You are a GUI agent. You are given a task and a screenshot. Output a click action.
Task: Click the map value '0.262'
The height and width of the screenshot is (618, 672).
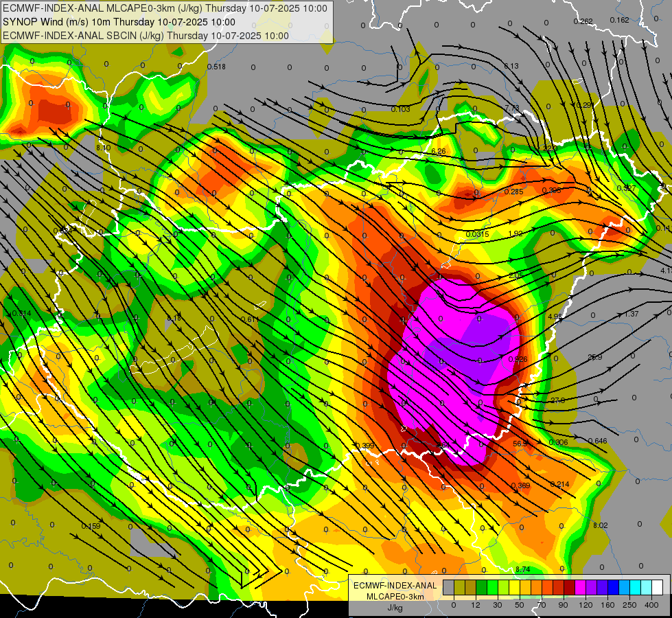point(583,21)
